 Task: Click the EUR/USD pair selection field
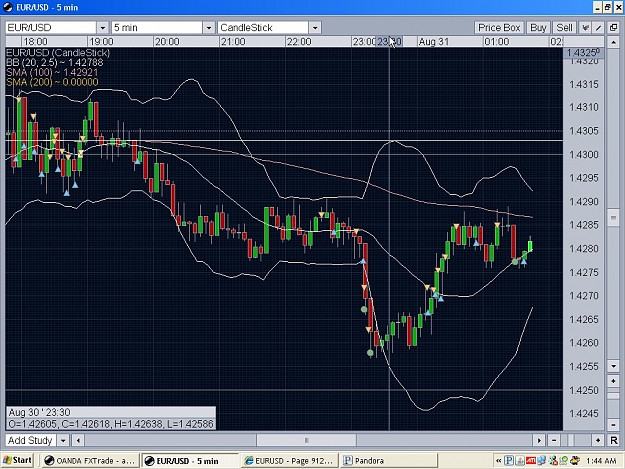coord(51,27)
